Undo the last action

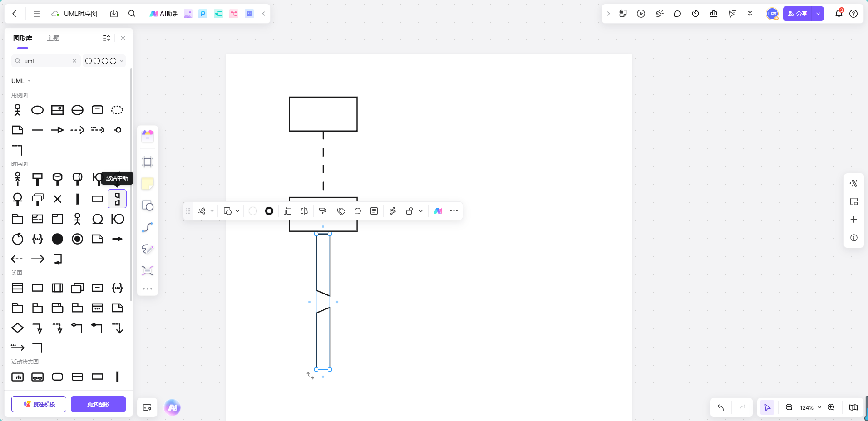[720, 407]
